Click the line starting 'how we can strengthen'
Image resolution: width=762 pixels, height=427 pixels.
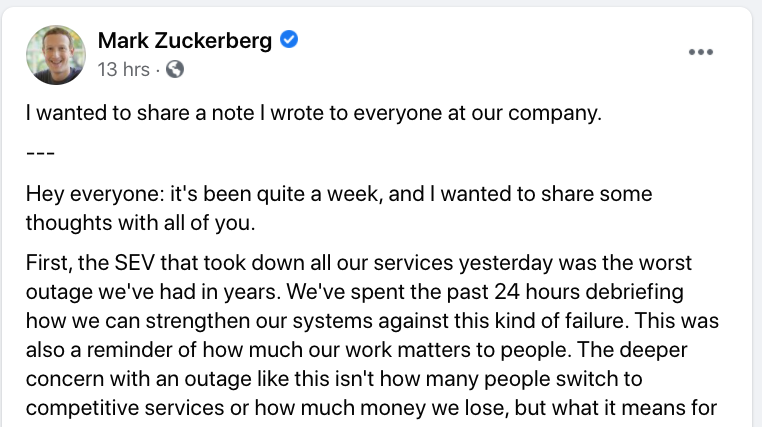[372, 321]
